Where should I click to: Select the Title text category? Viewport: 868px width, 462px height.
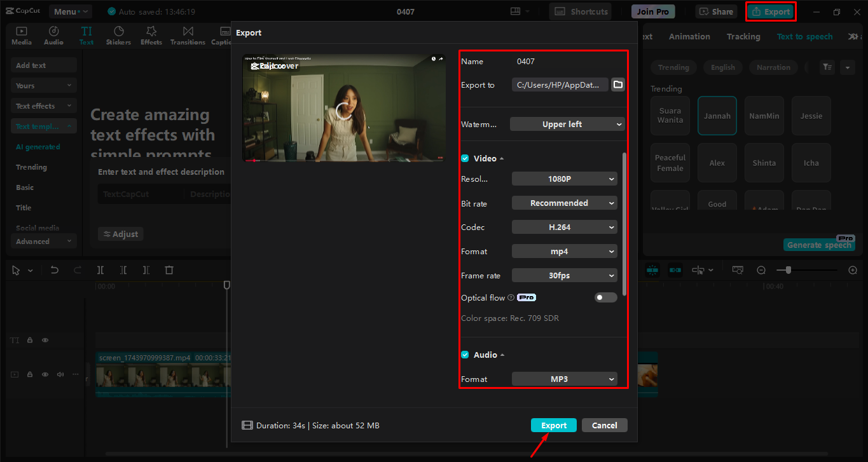click(x=24, y=208)
